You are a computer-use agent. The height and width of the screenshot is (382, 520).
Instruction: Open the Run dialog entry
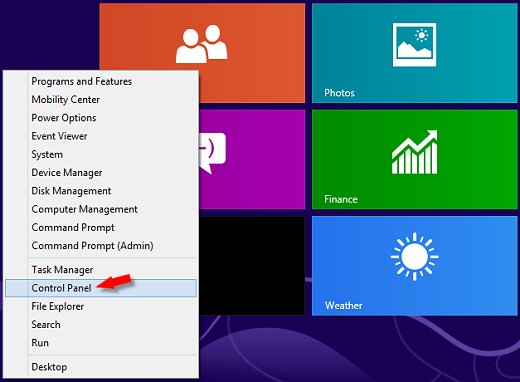101,343
